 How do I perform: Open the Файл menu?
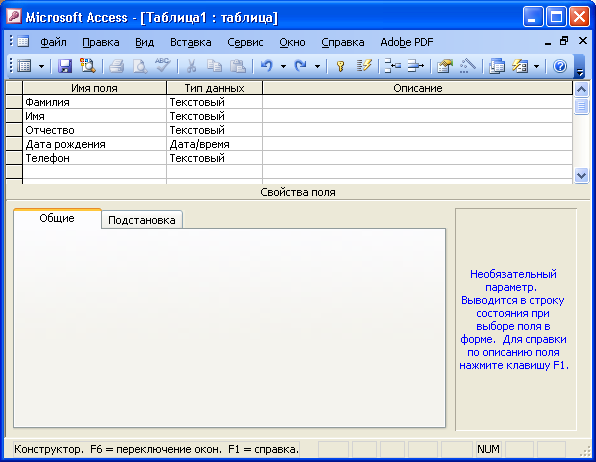pos(53,42)
